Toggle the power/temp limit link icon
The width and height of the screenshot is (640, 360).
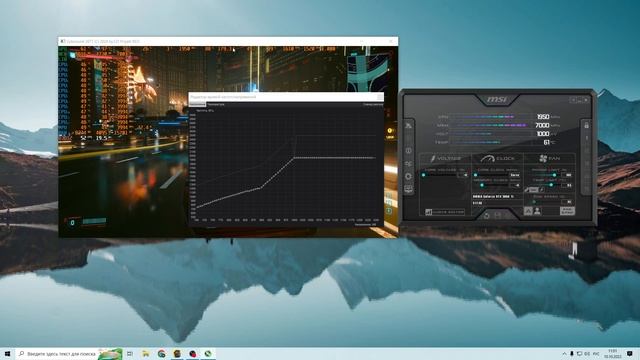tap(533, 190)
